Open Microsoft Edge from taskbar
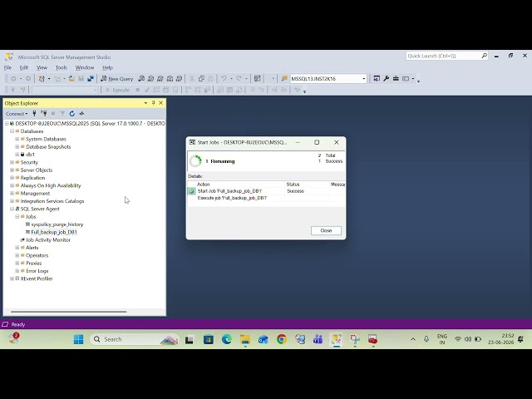 pyautogui.click(x=227, y=339)
